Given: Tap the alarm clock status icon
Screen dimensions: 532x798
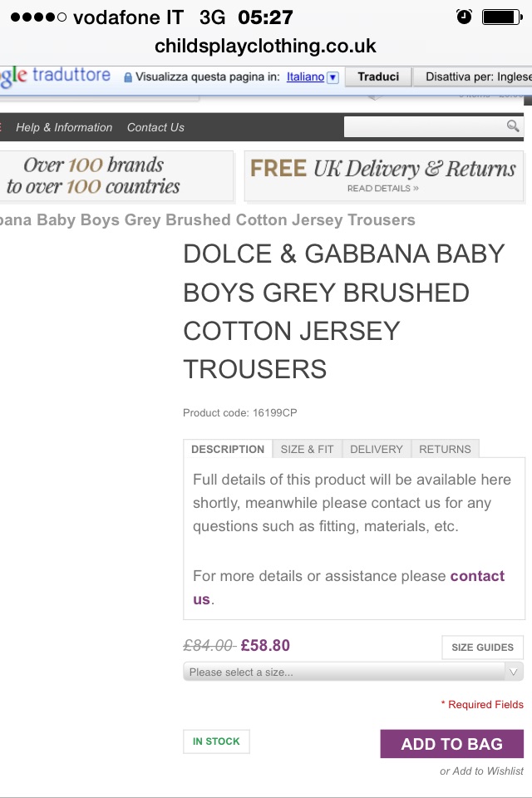Looking at the screenshot, I should (x=464, y=17).
